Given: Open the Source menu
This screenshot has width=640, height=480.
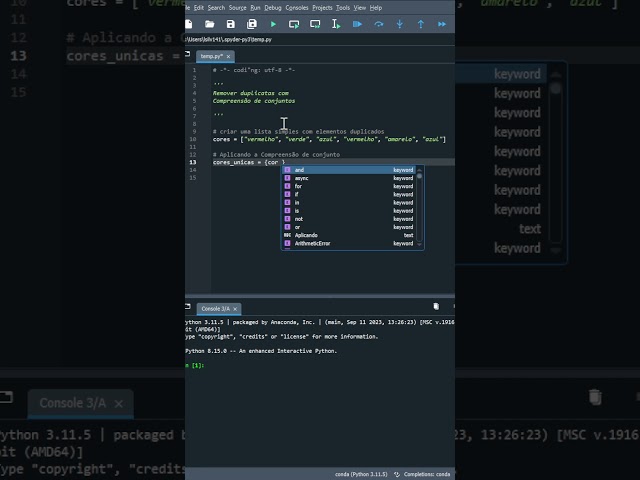Looking at the screenshot, I should (x=238, y=8).
